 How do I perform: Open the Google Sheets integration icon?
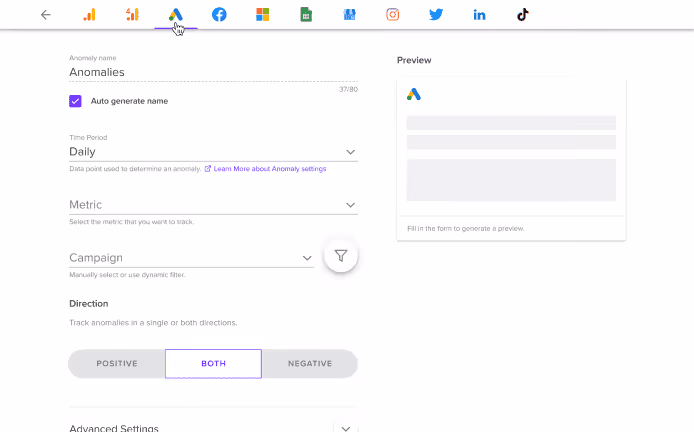(306, 15)
